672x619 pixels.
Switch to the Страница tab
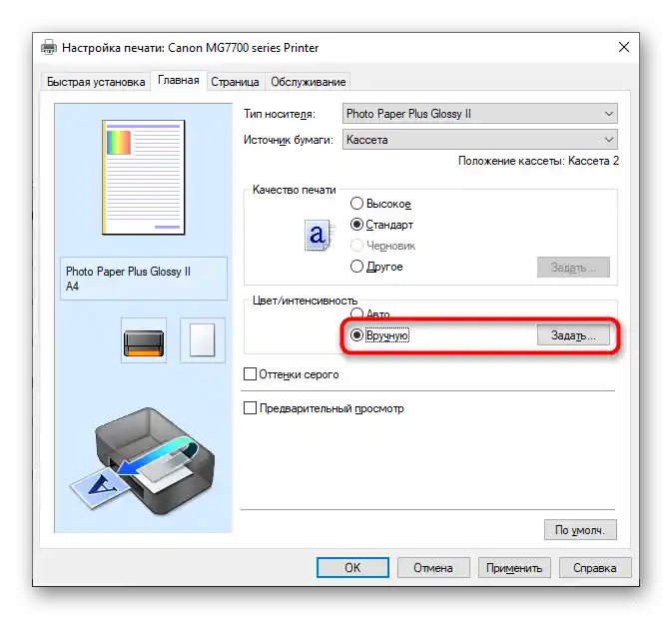tap(235, 82)
